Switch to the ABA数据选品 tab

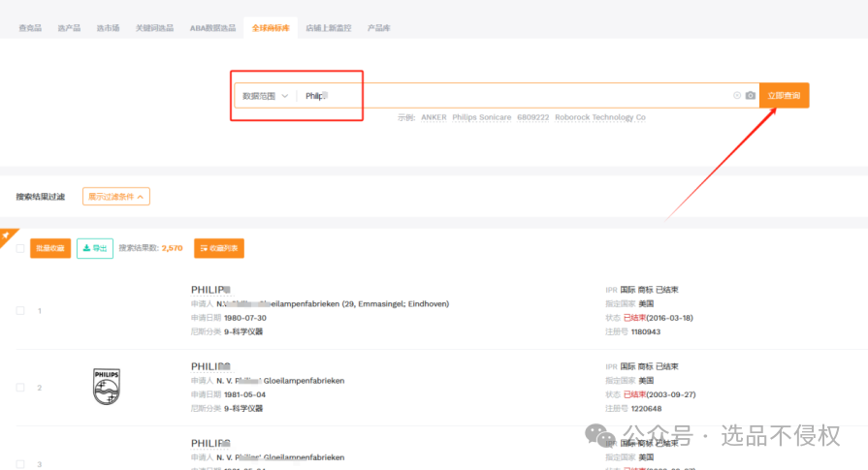[x=212, y=28]
